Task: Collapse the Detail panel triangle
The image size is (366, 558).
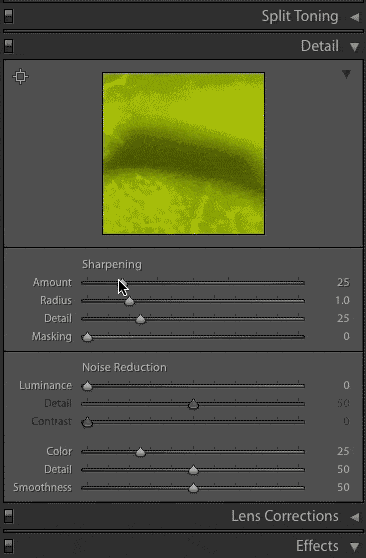Action: pos(355,47)
